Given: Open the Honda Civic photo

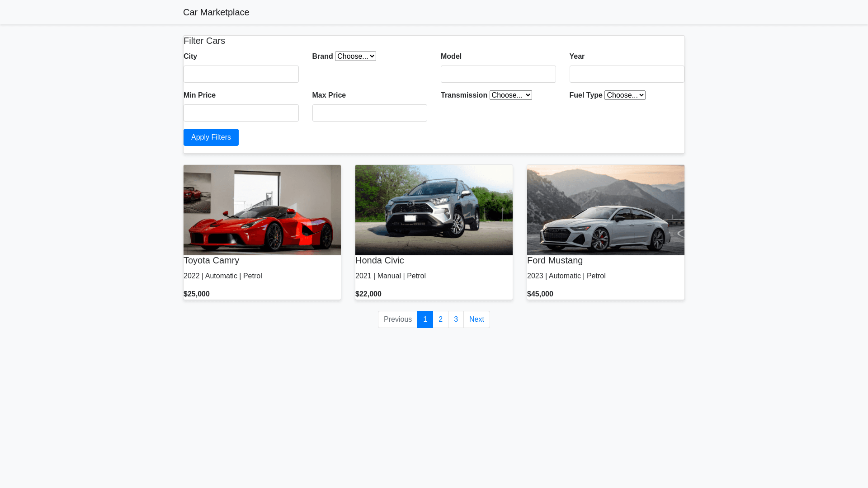Looking at the screenshot, I should tap(434, 210).
